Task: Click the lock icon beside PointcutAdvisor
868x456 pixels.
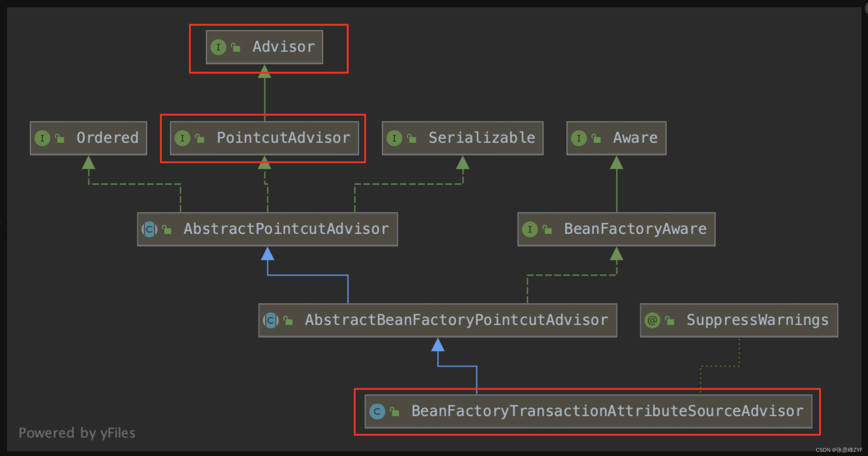Action: pyautogui.click(x=200, y=138)
